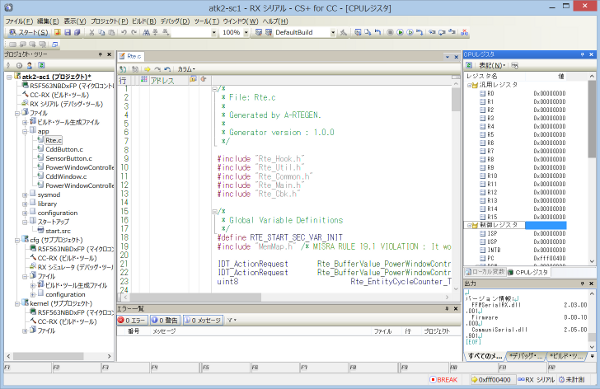Click the Redo arrow in main toolbar
Image resolution: width=600 pixels, height=389 pixels.
[134, 33]
